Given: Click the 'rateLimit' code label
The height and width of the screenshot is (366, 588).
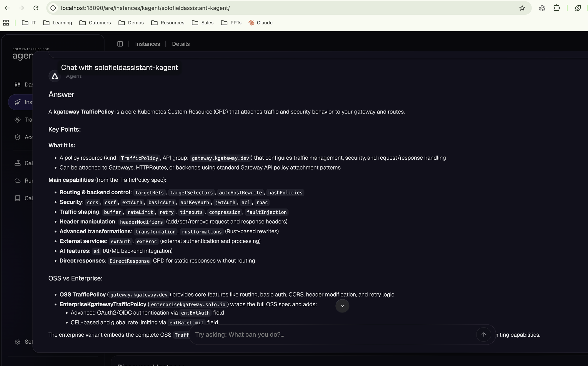Looking at the screenshot, I should pos(140,212).
